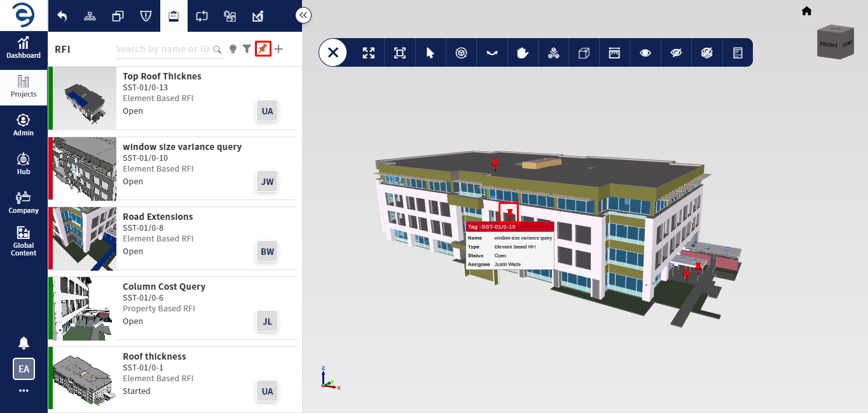Image resolution: width=868 pixels, height=413 pixels.
Task: Open the RFI filter funnel
Action: 247,49
